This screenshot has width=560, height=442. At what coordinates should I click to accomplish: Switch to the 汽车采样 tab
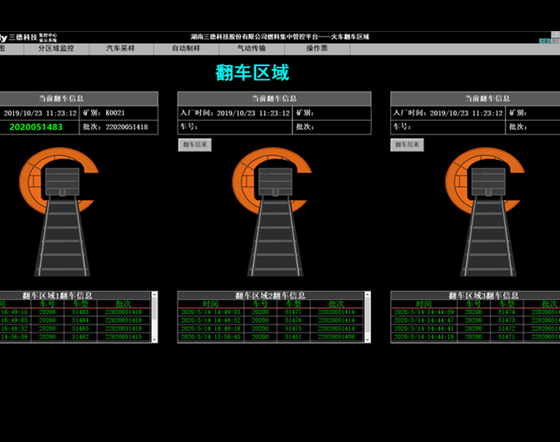[x=121, y=49]
